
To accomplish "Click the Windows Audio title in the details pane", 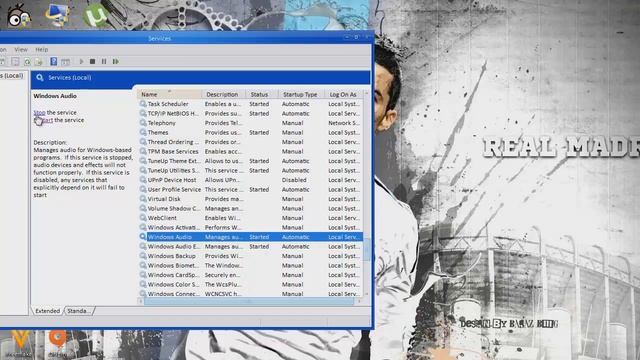I will click(x=55, y=96).
